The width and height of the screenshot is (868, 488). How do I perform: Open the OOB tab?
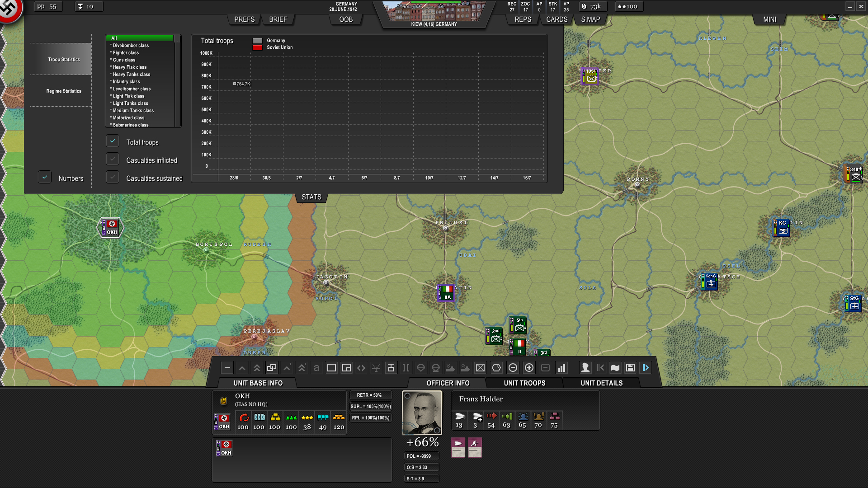(x=346, y=19)
